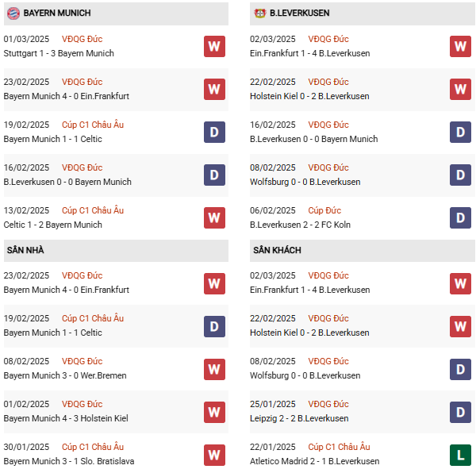Click W badge for Celtic 1-2 Bayern Munich
This screenshot has height=473, width=476.
[x=214, y=217]
